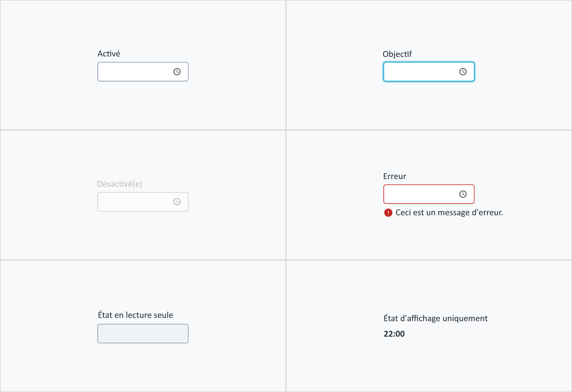The width and height of the screenshot is (572, 392).
Task: Click inside the Erreur time input
Action: click(x=429, y=194)
